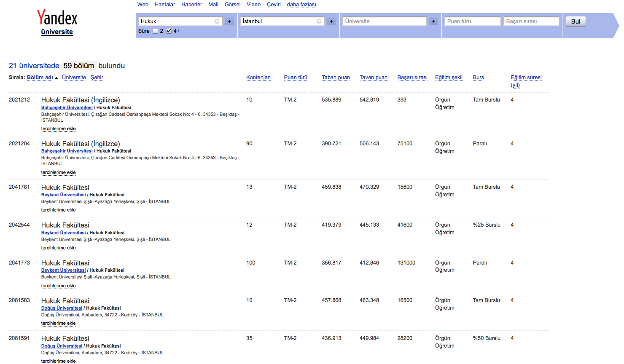This screenshot has height=364, width=624.
Task: Add program 2021204 to tercihlerim
Action: point(59,172)
